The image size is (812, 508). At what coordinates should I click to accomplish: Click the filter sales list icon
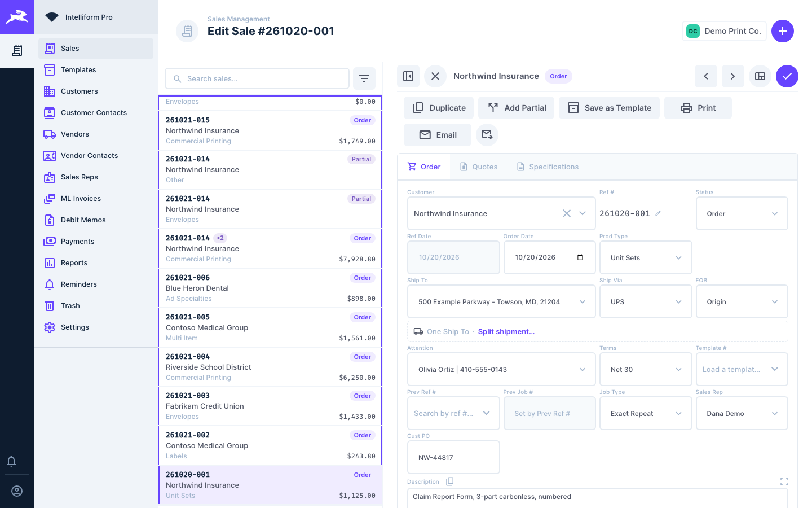(x=364, y=78)
